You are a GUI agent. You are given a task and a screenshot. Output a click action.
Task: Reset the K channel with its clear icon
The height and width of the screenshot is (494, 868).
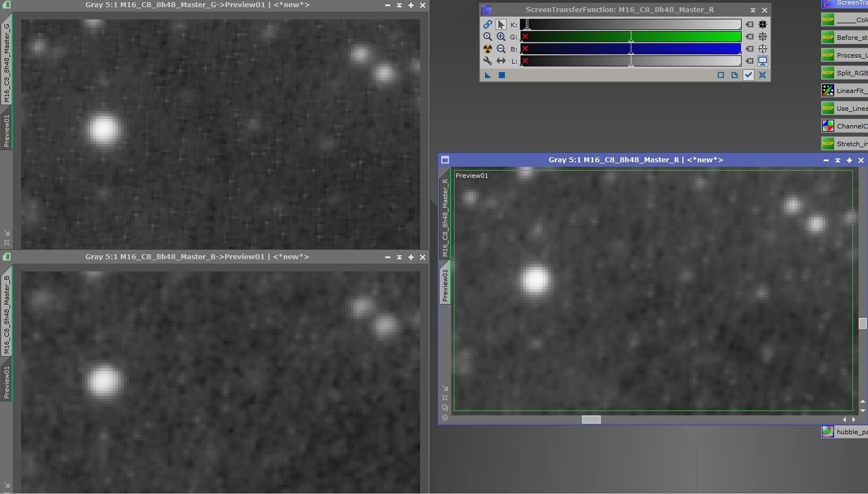pyautogui.click(x=749, y=24)
